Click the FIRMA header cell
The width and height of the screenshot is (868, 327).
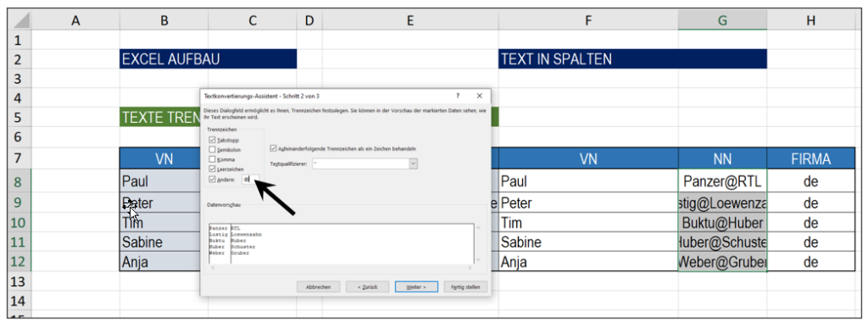(811, 158)
